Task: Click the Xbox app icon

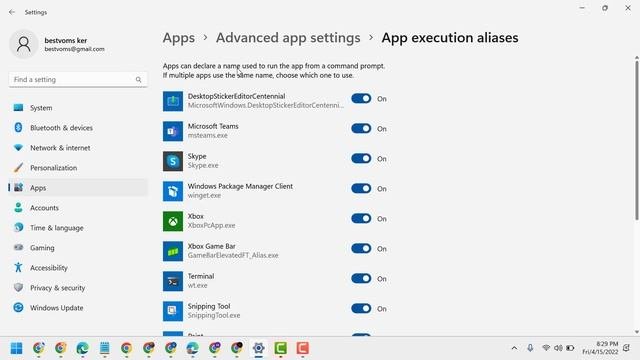Action: [x=173, y=221]
